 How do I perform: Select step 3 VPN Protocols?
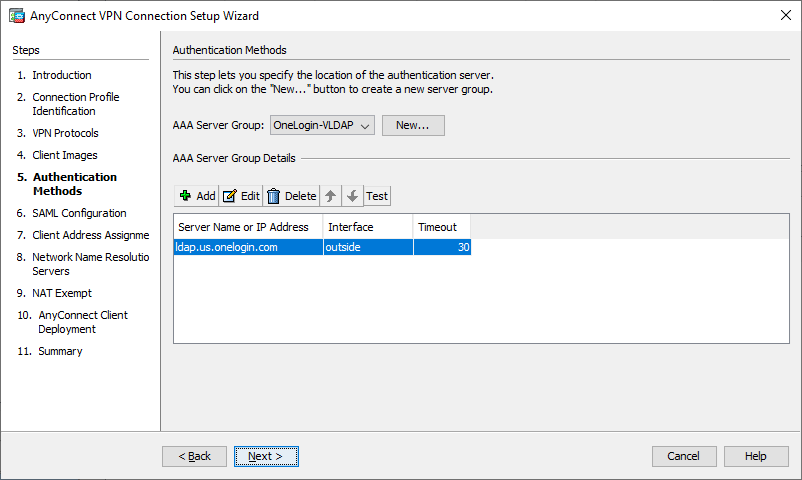57,133
